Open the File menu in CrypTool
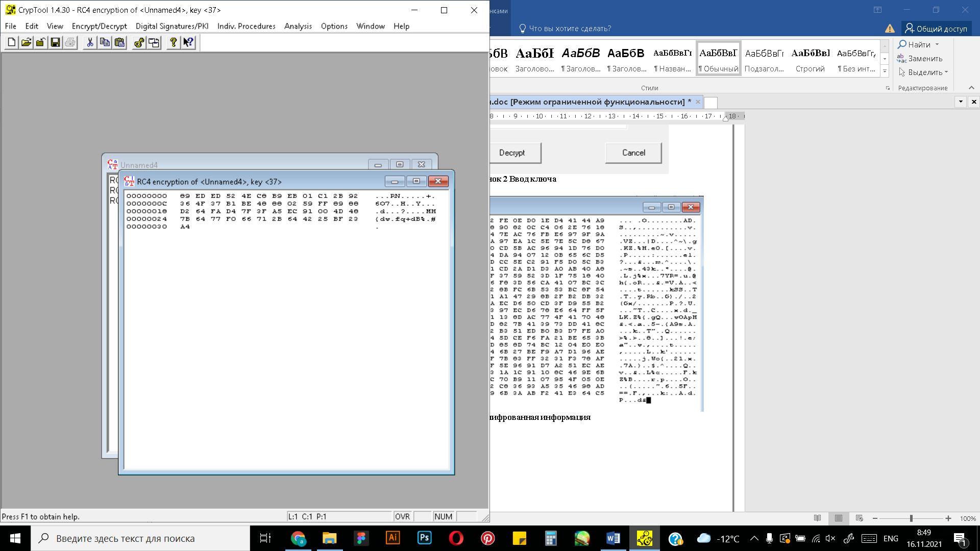 (11, 26)
